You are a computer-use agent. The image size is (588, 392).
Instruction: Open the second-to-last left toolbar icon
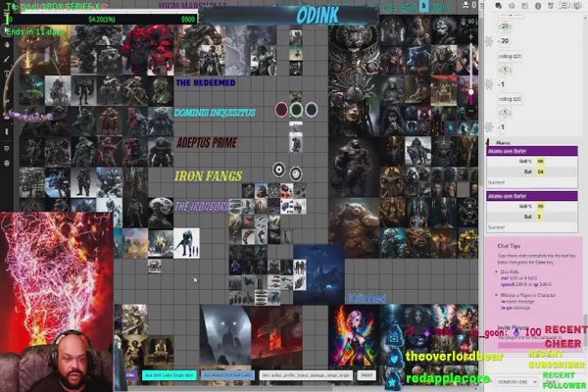[x=7, y=149]
